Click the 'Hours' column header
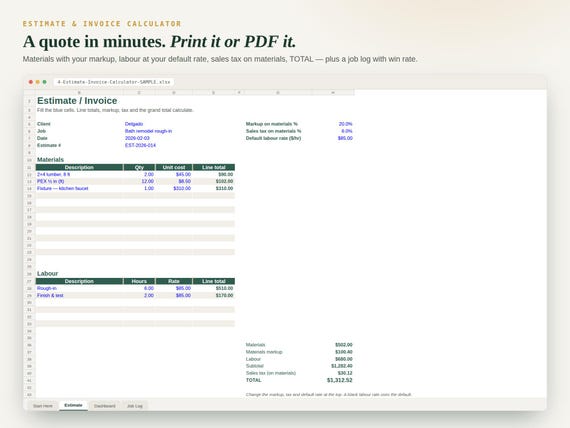 pos(139,281)
